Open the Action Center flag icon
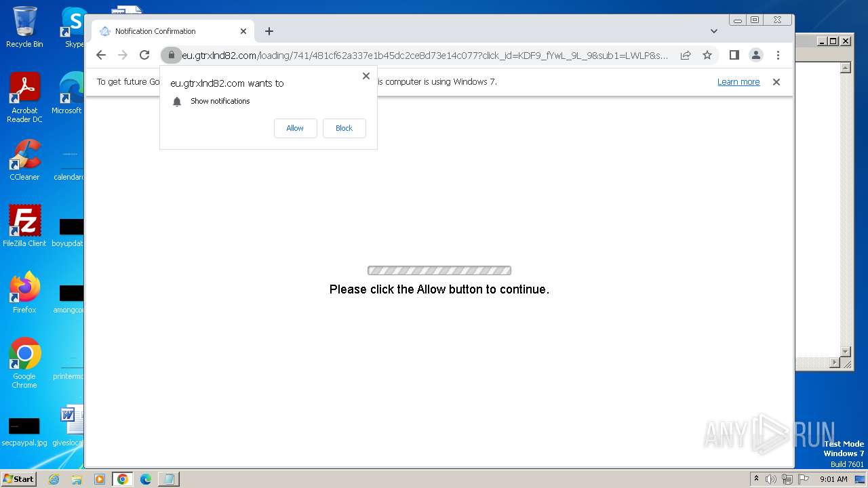 click(x=803, y=479)
